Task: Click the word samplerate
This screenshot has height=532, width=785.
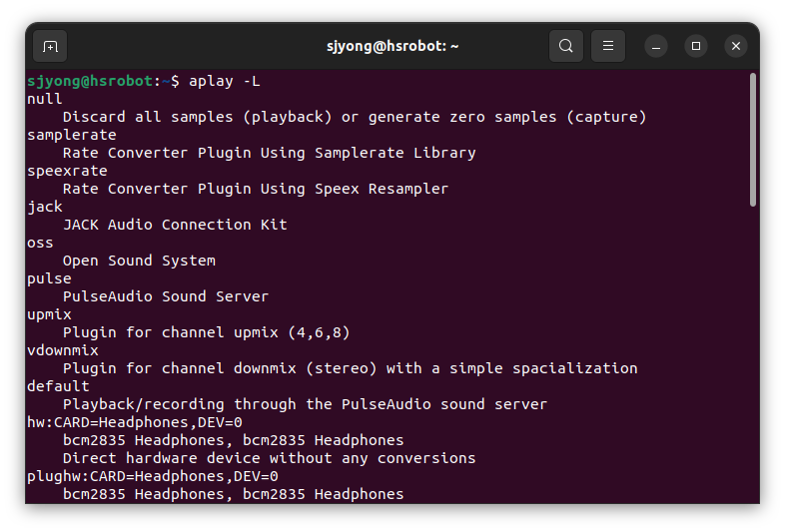Action: (72, 135)
